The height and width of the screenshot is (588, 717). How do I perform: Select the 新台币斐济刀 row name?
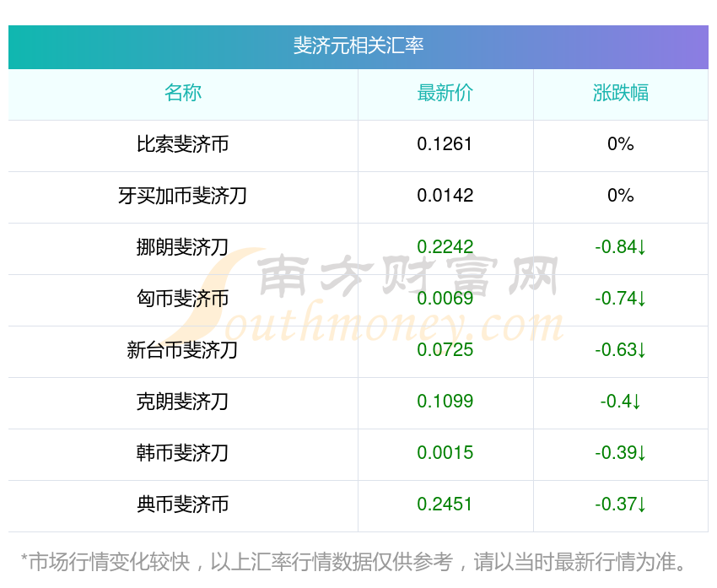click(x=183, y=350)
